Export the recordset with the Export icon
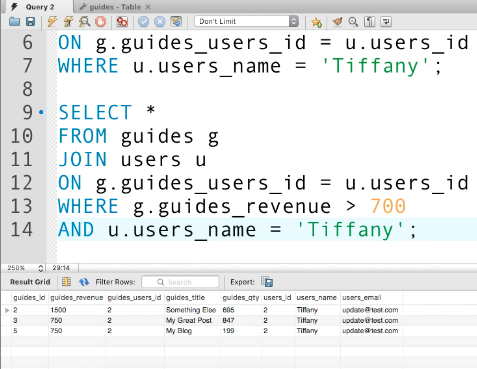Screen dimensions: 477x369 (267, 282)
